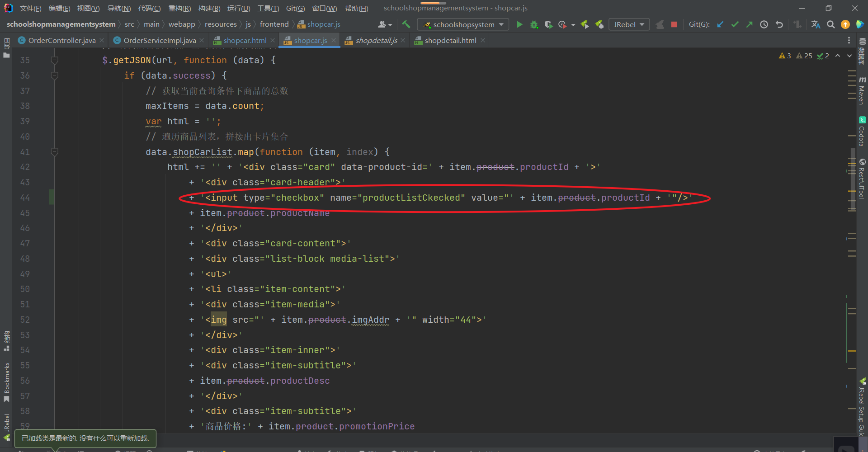Commit changes with Git green checkmark
Screen dimensions: 868x452
pyautogui.click(x=735, y=24)
